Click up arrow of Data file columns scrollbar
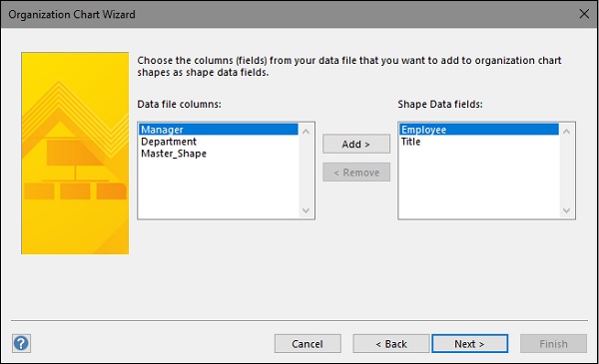This screenshot has height=364, width=599. point(306,132)
